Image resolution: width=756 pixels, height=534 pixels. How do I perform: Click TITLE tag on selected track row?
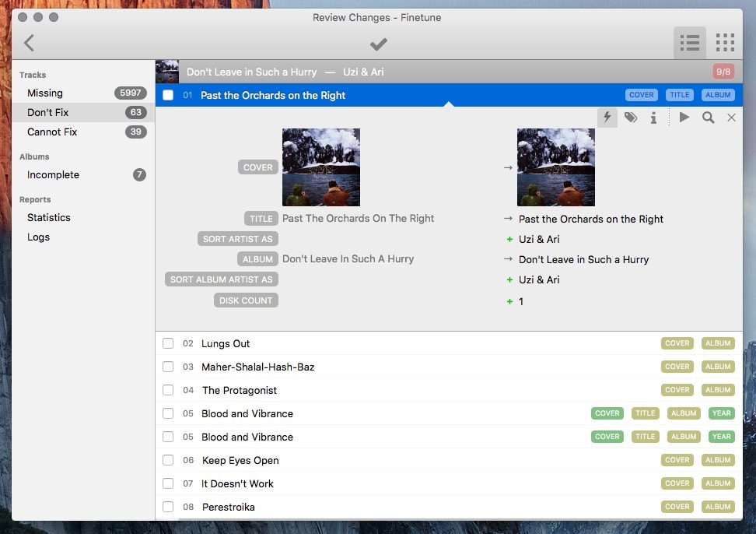pyautogui.click(x=679, y=94)
